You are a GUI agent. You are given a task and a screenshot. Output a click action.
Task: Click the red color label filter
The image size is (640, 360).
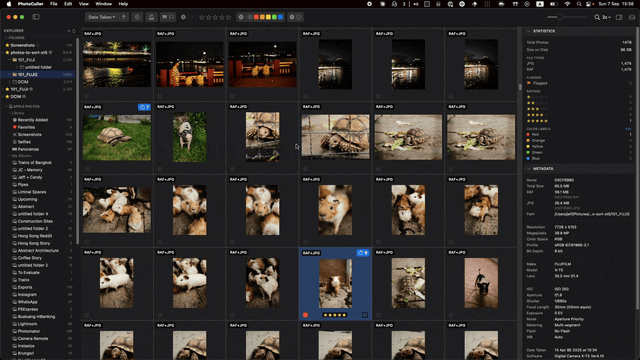pos(256,17)
